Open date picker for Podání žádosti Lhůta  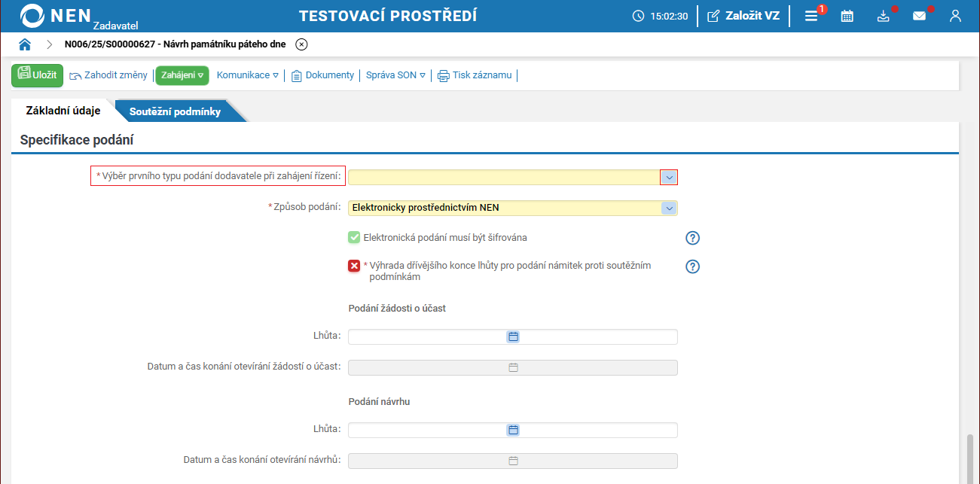(x=513, y=336)
